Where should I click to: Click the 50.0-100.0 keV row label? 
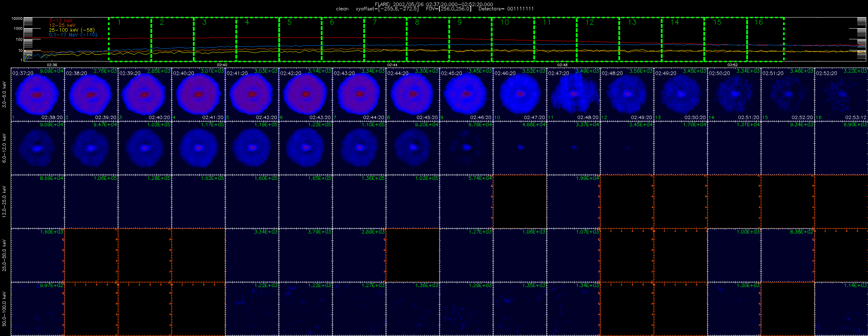tap(4, 309)
